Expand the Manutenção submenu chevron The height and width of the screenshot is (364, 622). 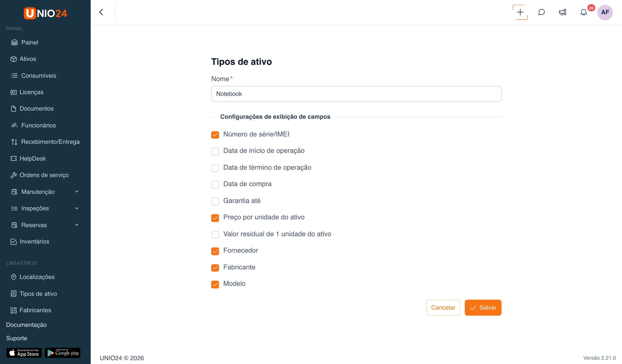(77, 191)
